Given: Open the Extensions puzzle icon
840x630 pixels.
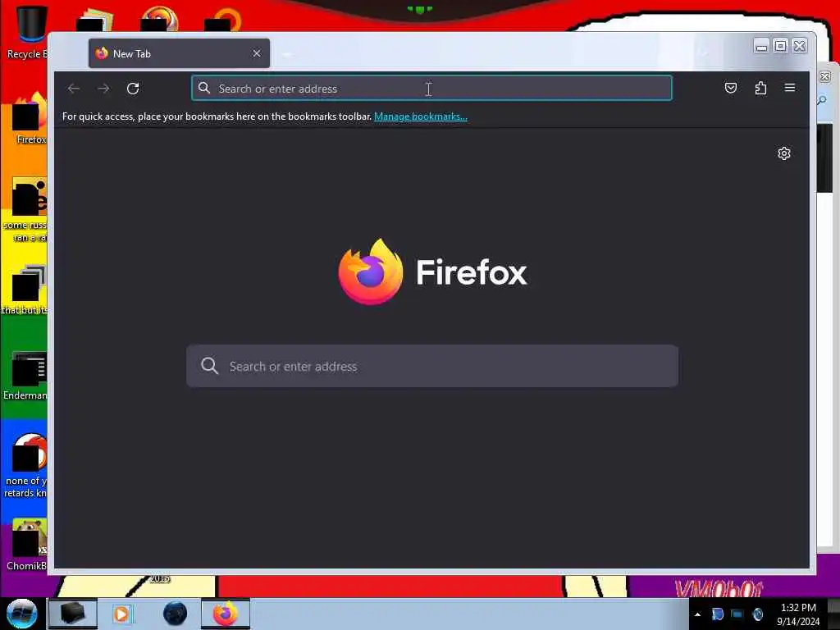Looking at the screenshot, I should [760, 88].
